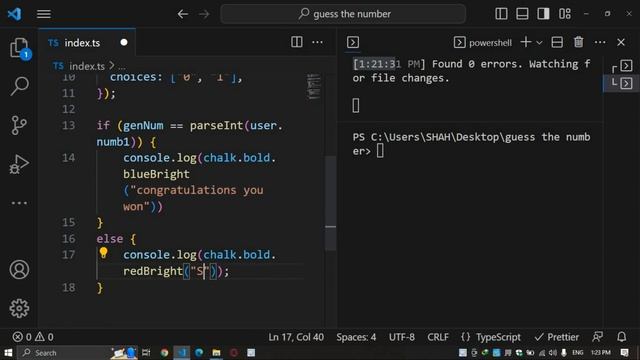Click the clock showing 1:23 PM
This screenshot has height=360, width=640.
[x=600, y=353]
